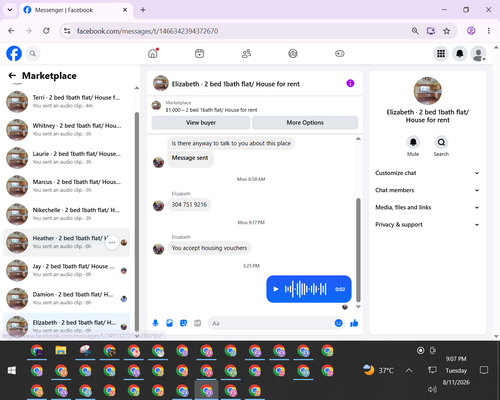Open Nikechelle's conversation

(x=67, y=214)
